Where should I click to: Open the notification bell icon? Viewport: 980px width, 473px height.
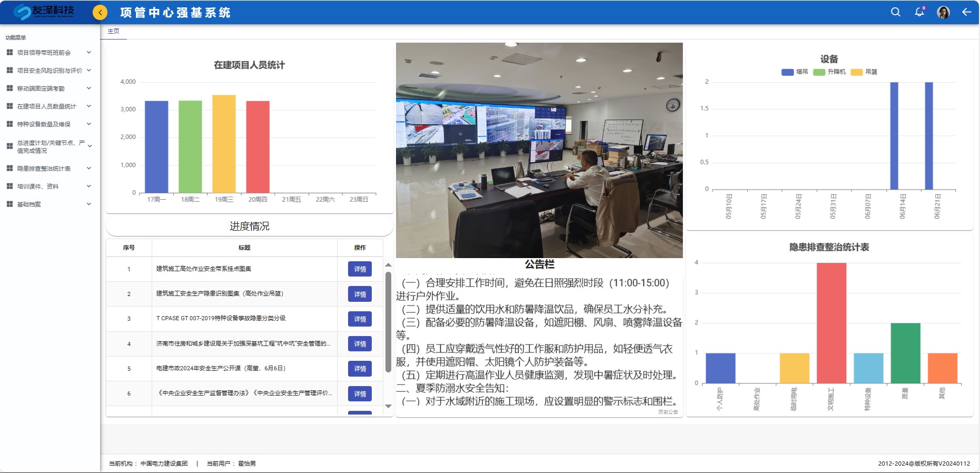919,12
